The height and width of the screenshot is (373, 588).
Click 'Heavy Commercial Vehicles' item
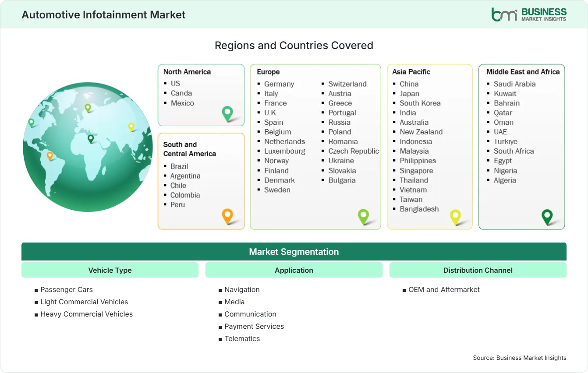tap(86, 314)
